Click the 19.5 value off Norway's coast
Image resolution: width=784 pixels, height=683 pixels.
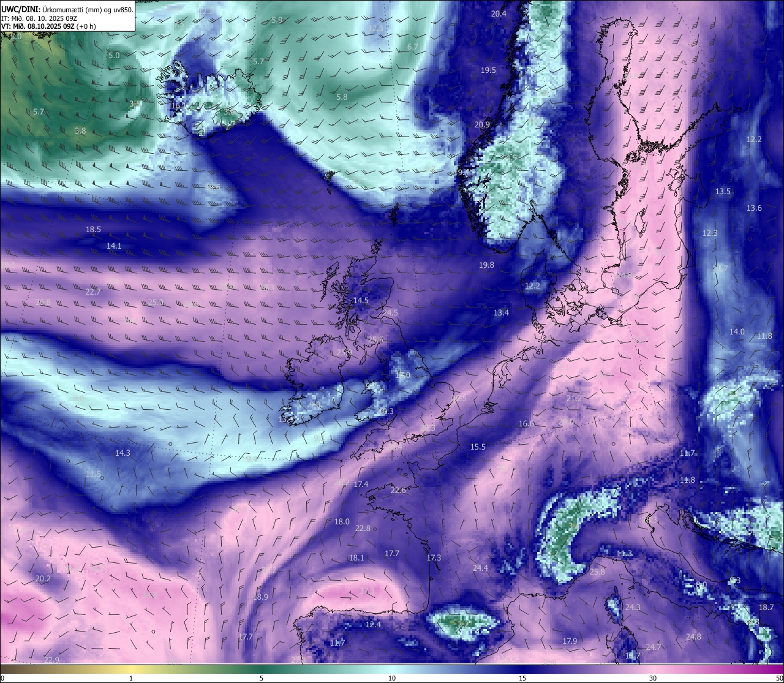(488, 70)
